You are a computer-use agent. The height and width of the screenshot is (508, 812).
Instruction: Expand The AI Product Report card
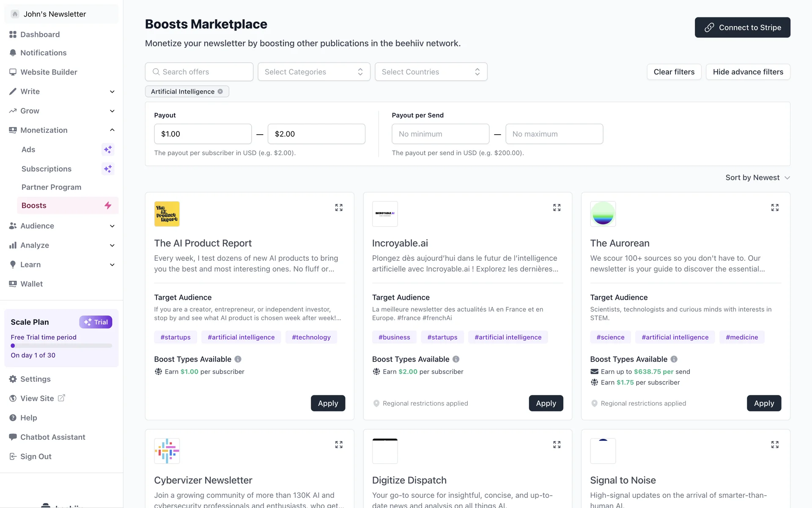tap(339, 207)
